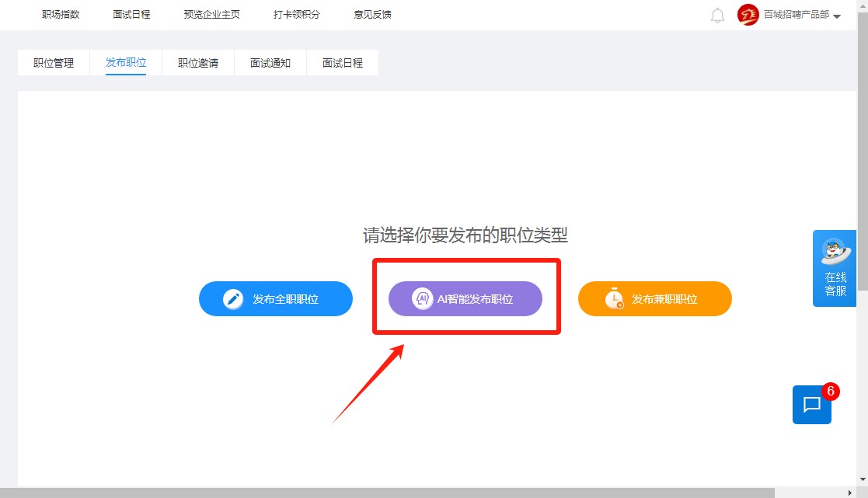Open the chat message icon with badge 6
Viewport: 868px width, 498px height.
point(812,405)
